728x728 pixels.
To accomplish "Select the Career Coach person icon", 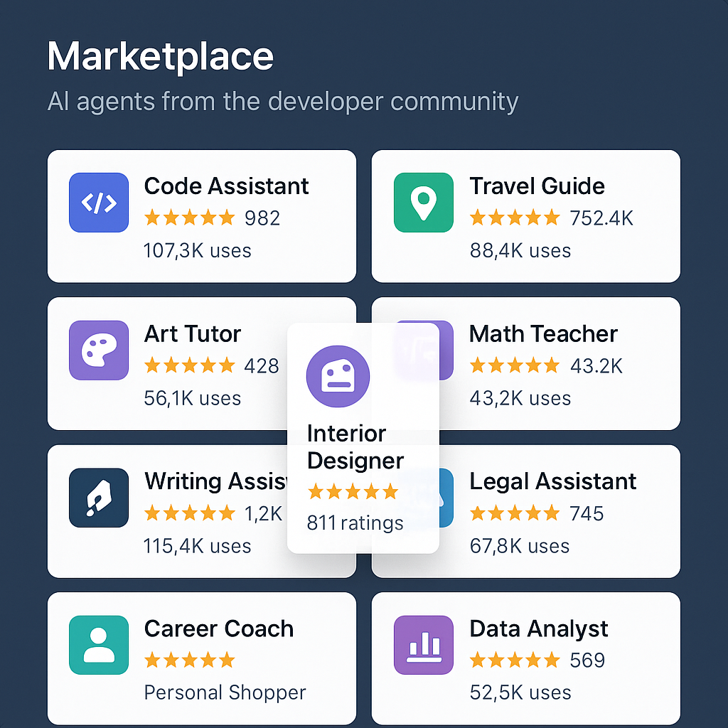I will pos(99,645).
